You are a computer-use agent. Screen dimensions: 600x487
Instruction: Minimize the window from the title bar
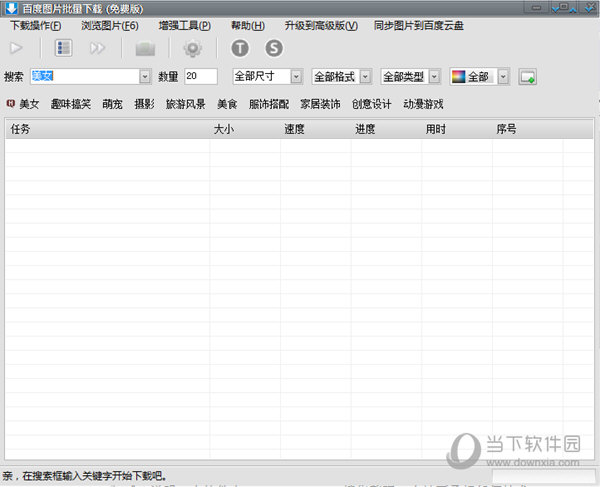point(536,8)
